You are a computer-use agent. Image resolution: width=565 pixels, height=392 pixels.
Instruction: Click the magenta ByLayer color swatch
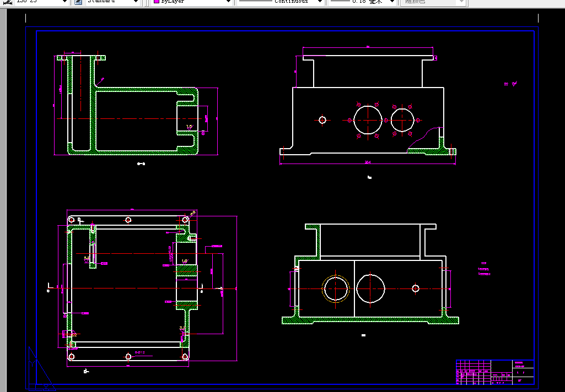[x=157, y=2]
